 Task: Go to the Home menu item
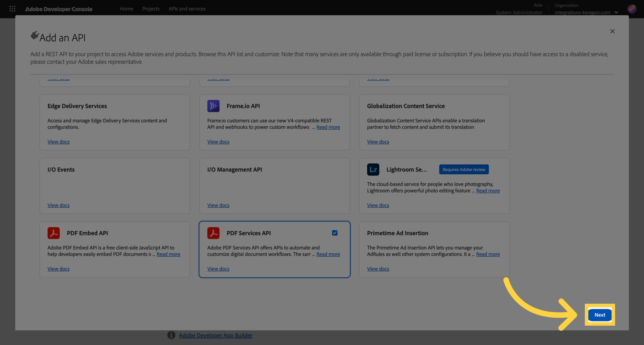coord(126,9)
